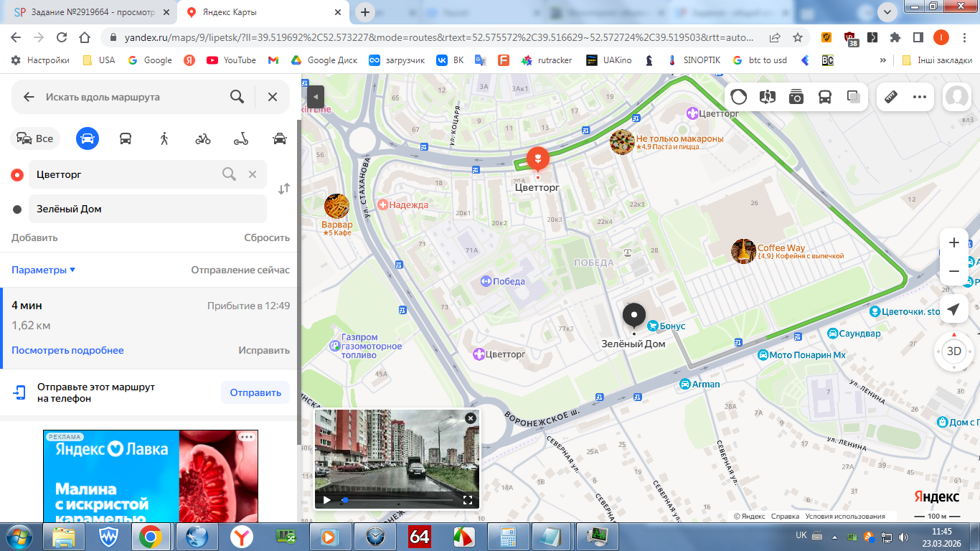Screen dimensions: 980x551
Task: Toggle 3D map tilt
Action: tap(953, 352)
